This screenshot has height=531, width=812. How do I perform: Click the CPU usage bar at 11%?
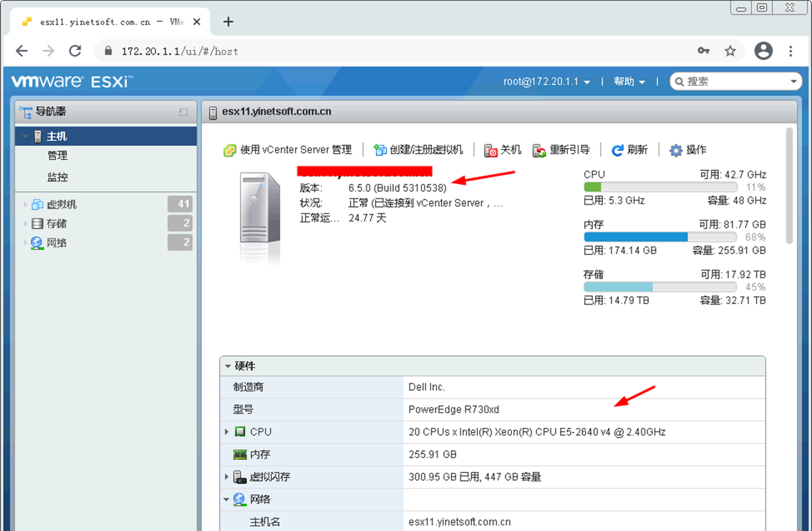[x=660, y=187]
